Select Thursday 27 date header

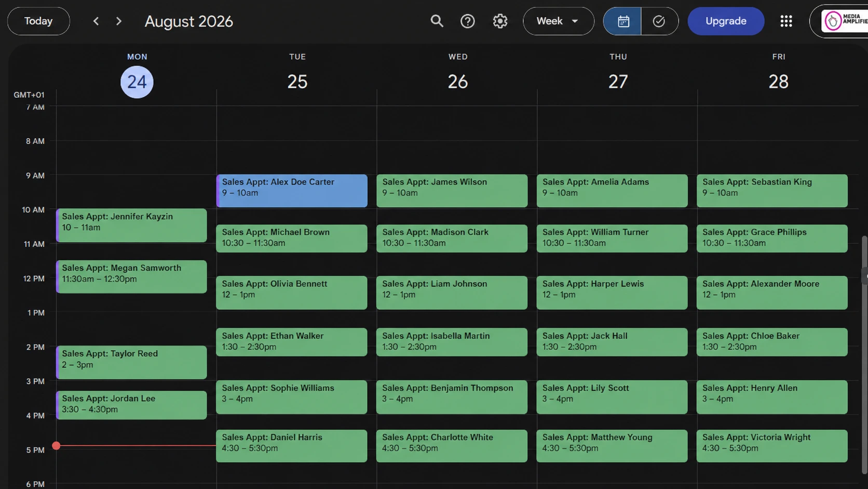[x=618, y=82]
